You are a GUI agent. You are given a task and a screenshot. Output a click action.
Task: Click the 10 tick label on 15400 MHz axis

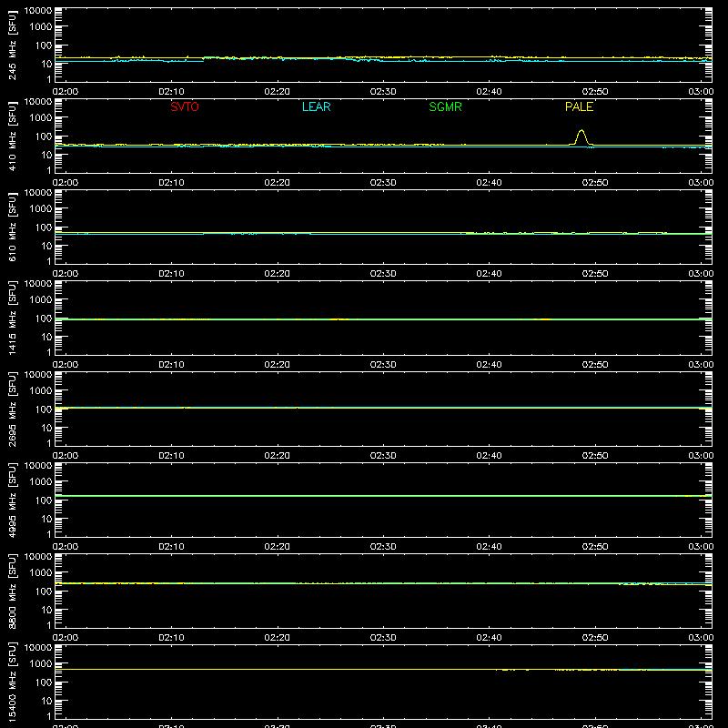(47, 701)
